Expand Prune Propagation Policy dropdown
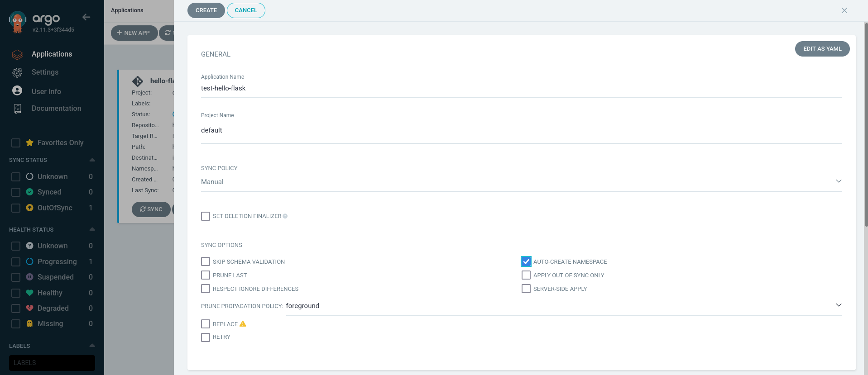The image size is (868, 375). pyautogui.click(x=563, y=306)
